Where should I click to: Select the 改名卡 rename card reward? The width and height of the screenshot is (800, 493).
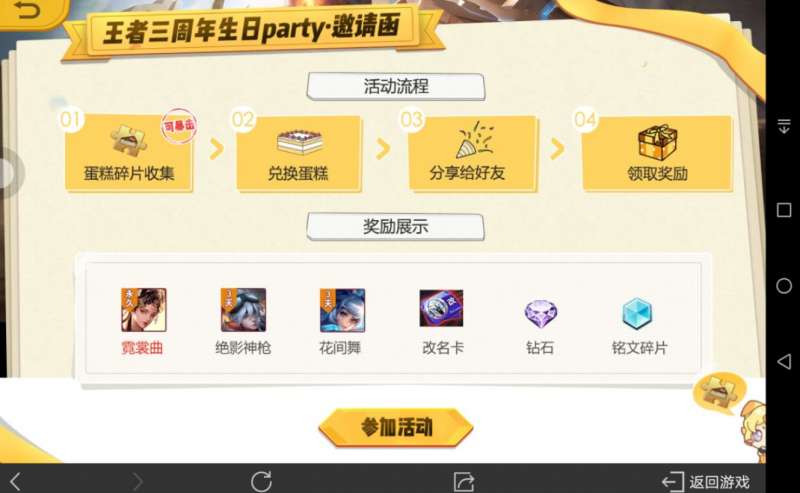point(441,308)
